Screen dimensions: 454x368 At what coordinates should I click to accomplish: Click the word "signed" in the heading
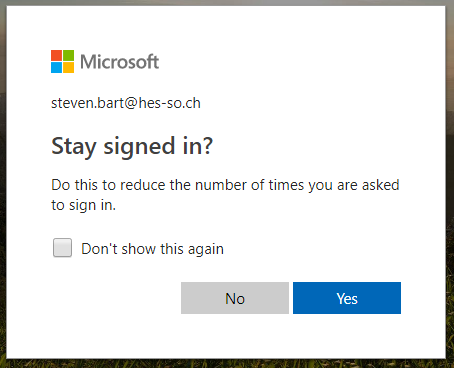click(139, 147)
